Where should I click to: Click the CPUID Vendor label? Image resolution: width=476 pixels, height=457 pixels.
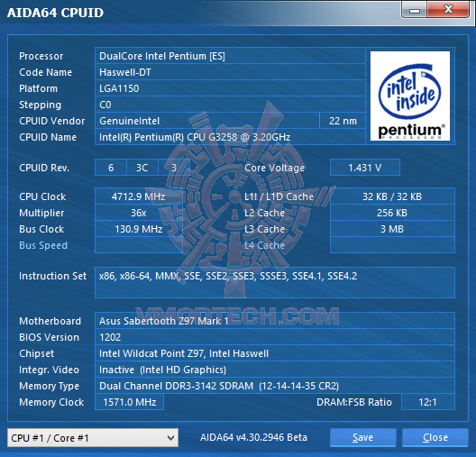click(x=52, y=121)
